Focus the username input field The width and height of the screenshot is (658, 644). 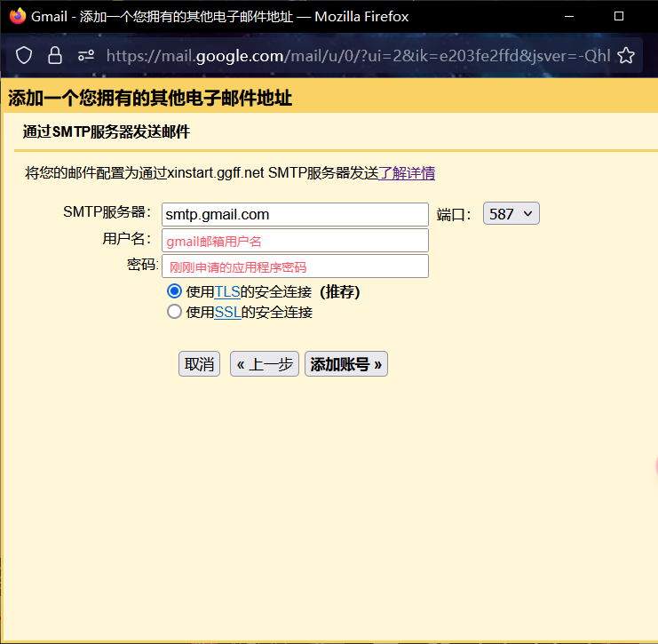[x=295, y=241]
